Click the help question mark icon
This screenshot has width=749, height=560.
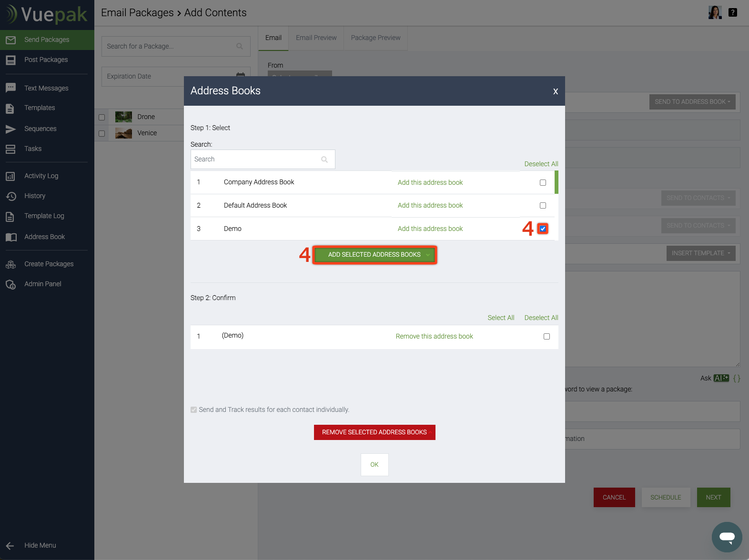tap(733, 13)
